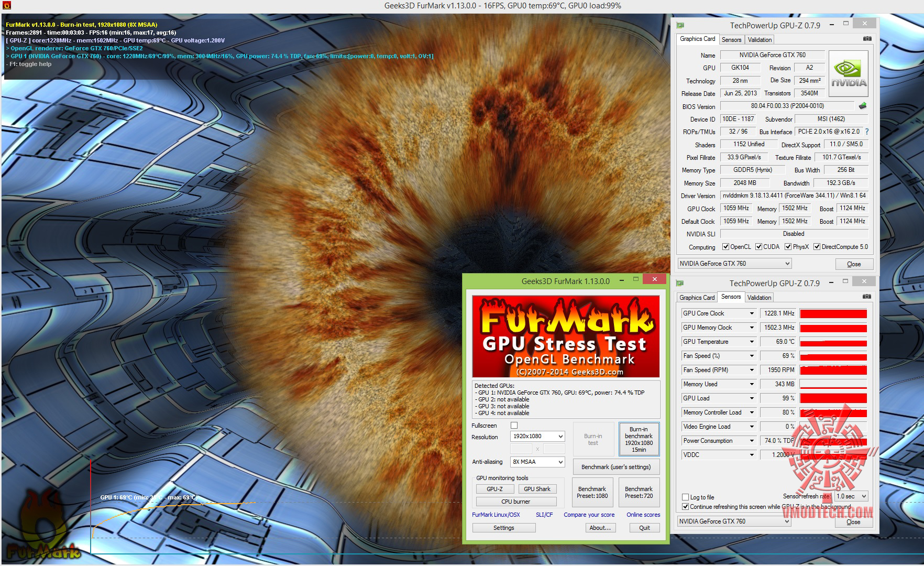Maximize the top GPU-Z window
This screenshot has height=566, width=924.
[x=845, y=23]
